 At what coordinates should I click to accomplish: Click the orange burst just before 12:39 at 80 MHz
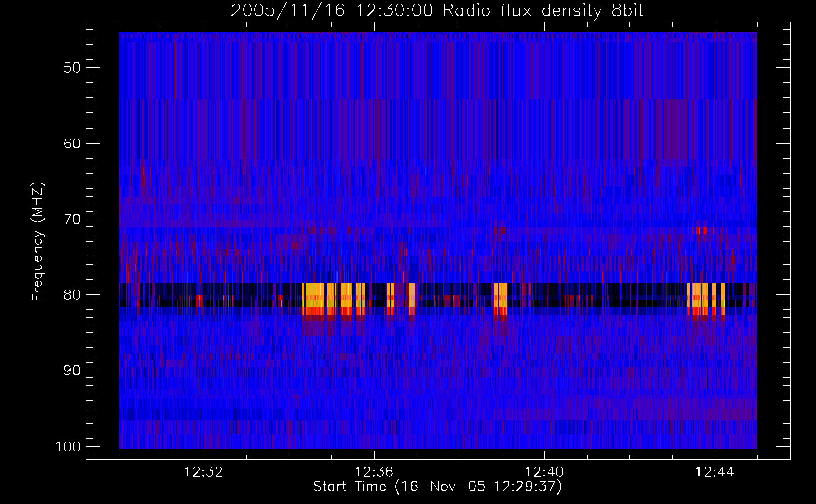coord(500,299)
